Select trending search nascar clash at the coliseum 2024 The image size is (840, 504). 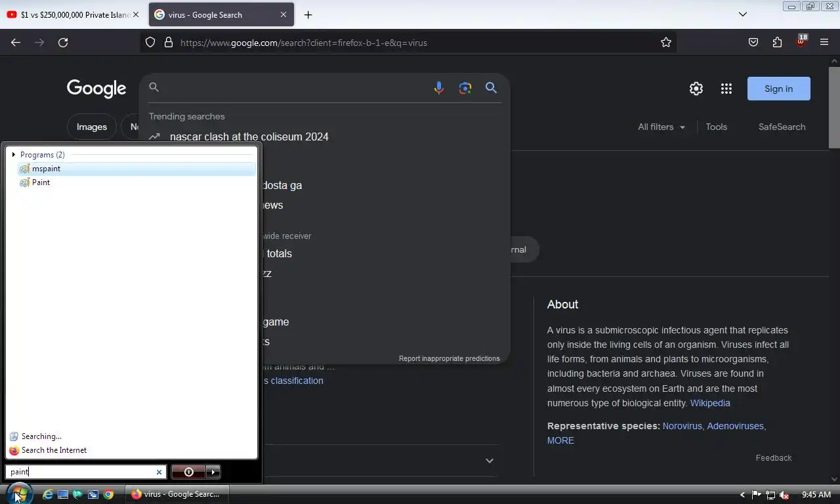click(249, 136)
